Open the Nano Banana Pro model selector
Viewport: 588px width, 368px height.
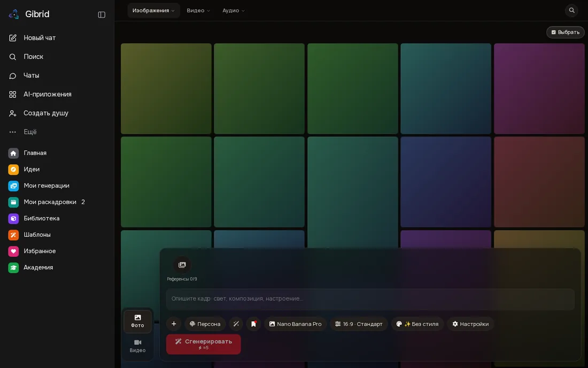295,324
